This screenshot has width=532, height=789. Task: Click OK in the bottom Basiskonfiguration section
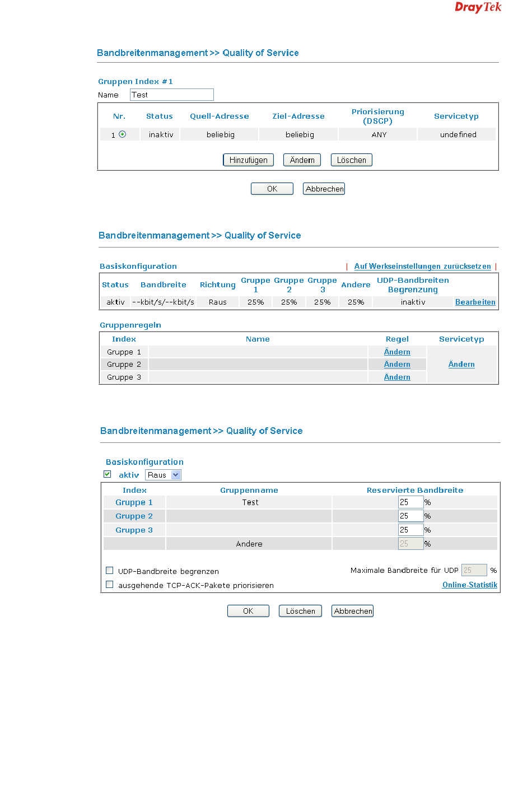point(248,611)
